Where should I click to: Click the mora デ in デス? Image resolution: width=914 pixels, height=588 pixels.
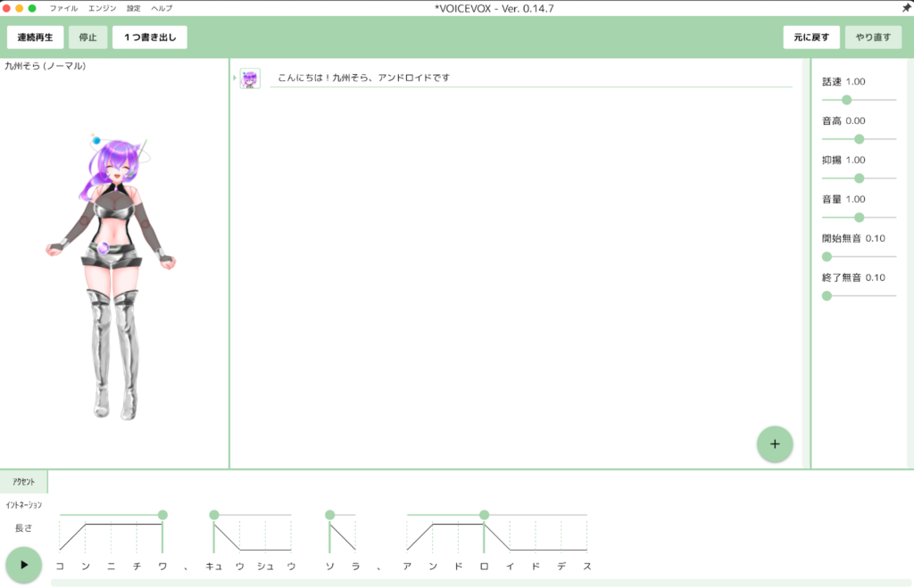(561, 566)
